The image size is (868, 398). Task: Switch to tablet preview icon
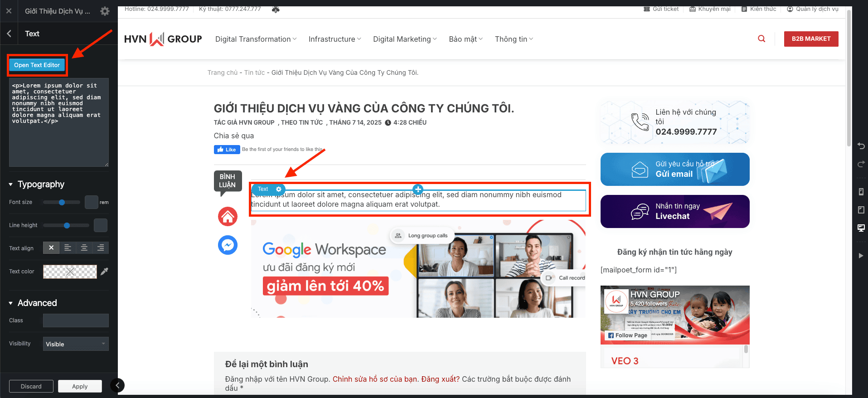(861, 210)
